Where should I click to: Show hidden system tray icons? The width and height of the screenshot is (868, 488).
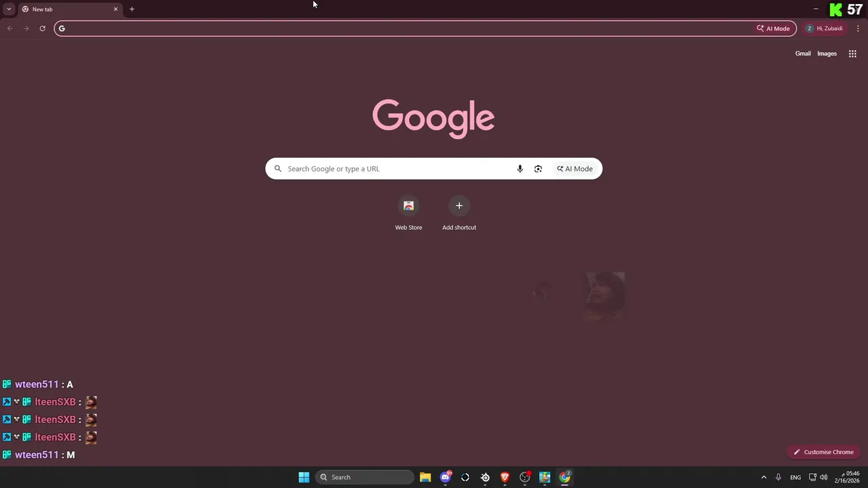click(764, 477)
